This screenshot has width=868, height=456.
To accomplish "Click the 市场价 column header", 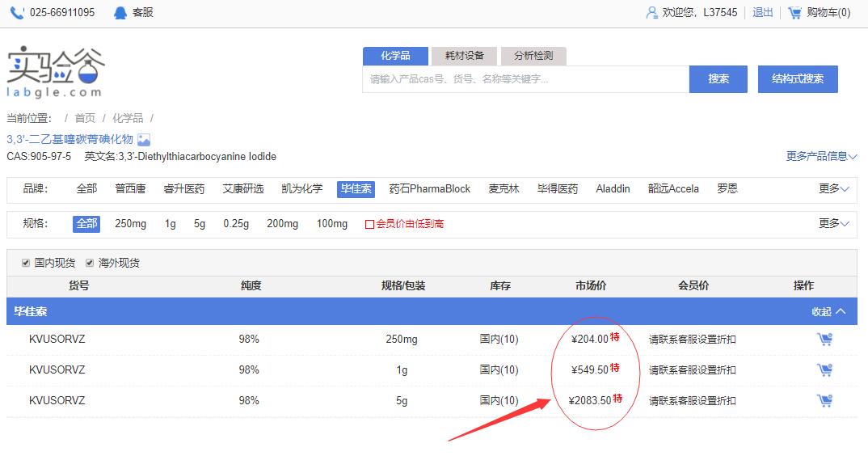I will pos(591,286).
